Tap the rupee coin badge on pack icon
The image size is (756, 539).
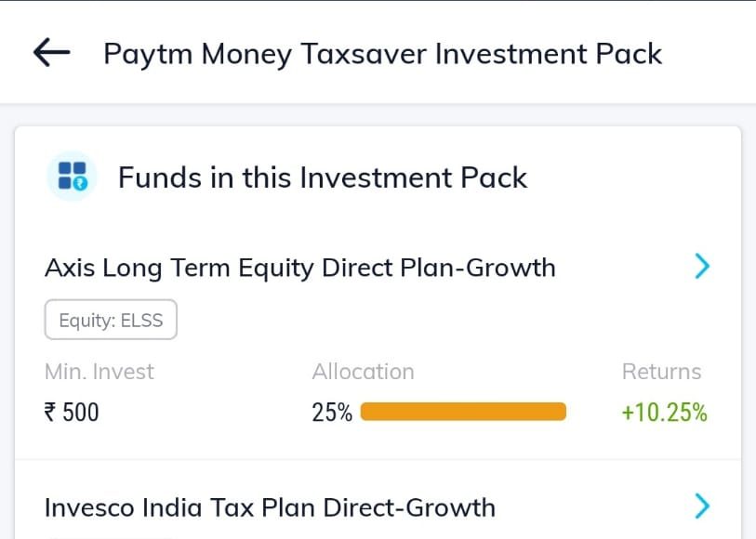[81, 183]
